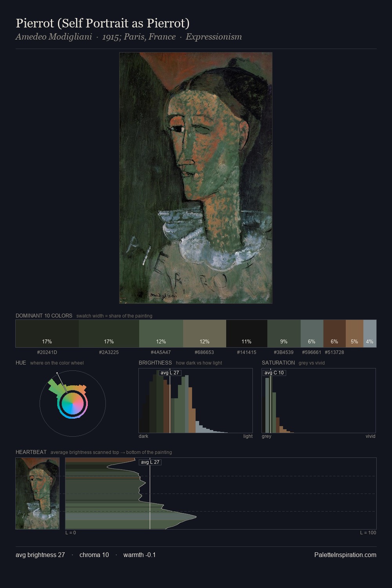Click 'how dark vs how light' caption
Screen dimensions: 392x588
click(199, 363)
